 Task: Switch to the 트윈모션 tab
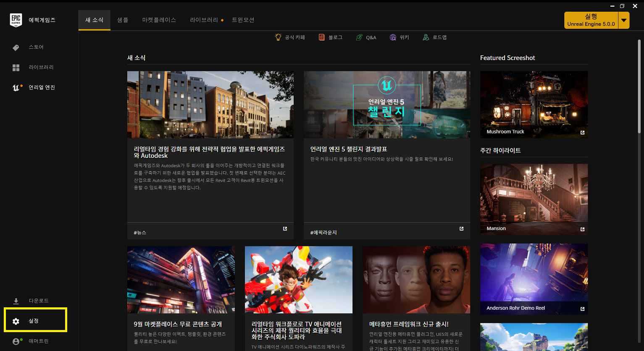(243, 20)
